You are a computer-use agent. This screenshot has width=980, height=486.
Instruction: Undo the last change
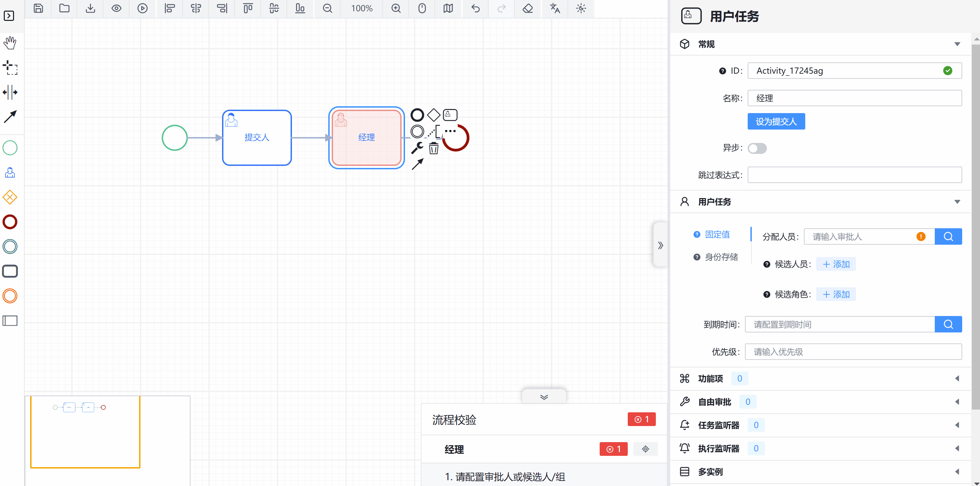coord(476,8)
